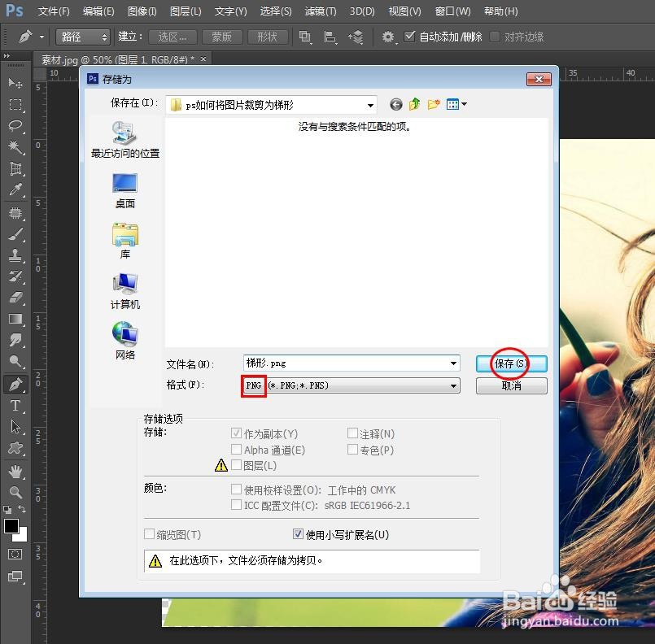Open the 图层(L) menu
The height and width of the screenshot is (644, 655).
click(186, 11)
